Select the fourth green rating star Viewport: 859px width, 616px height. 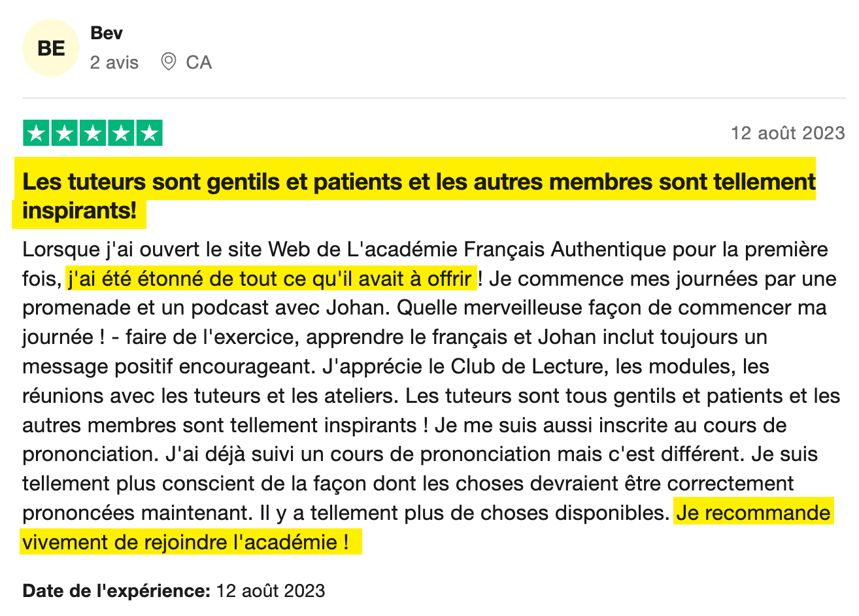tap(121, 133)
